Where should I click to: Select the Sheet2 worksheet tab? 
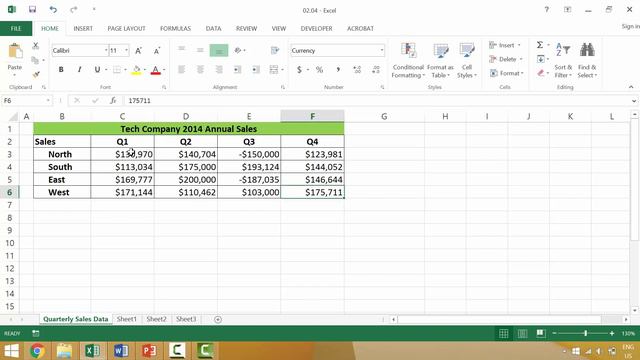(156, 319)
